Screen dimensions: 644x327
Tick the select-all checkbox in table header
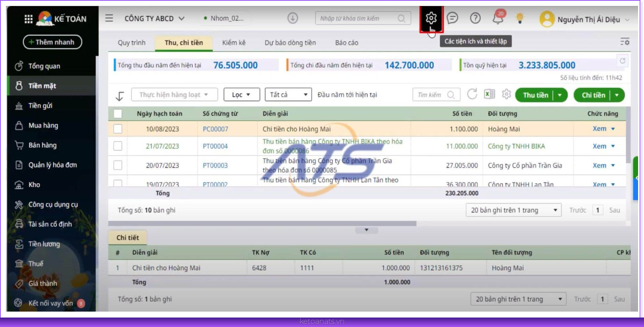point(118,114)
